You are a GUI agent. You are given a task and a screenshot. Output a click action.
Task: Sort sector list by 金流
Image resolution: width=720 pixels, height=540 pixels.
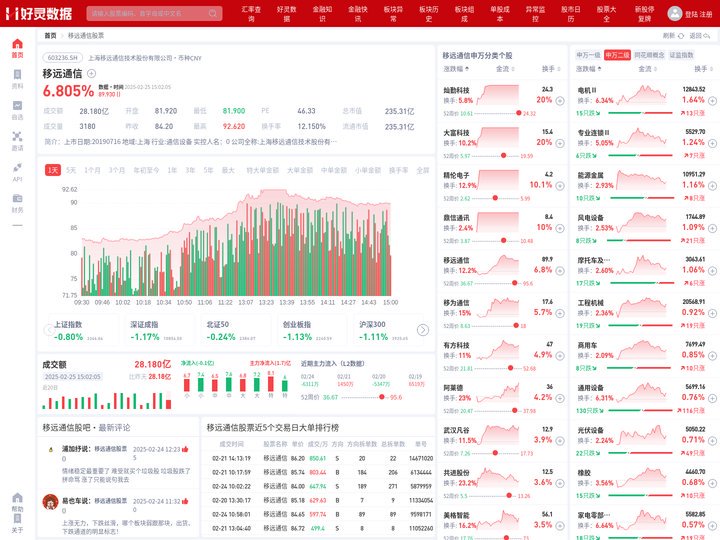point(647,69)
